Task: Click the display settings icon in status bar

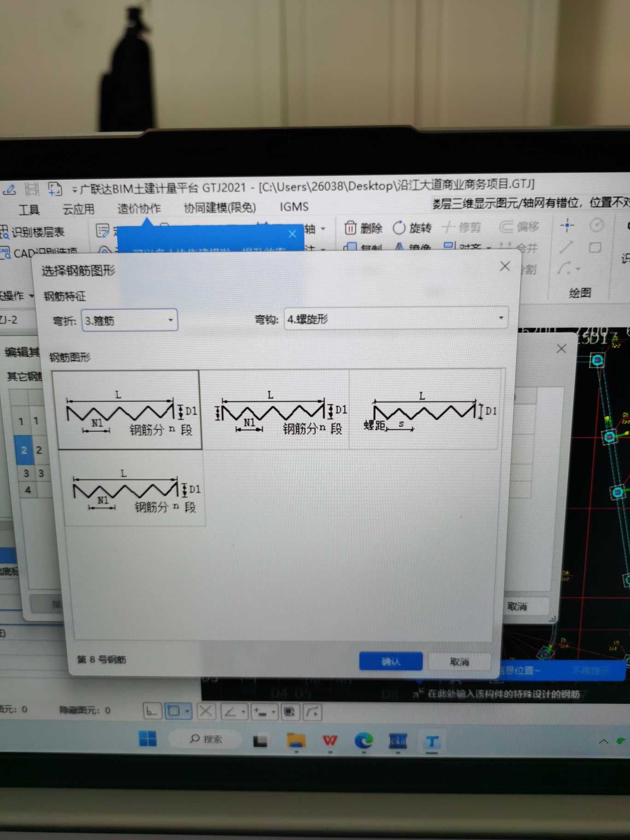Action: tap(289, 712)
